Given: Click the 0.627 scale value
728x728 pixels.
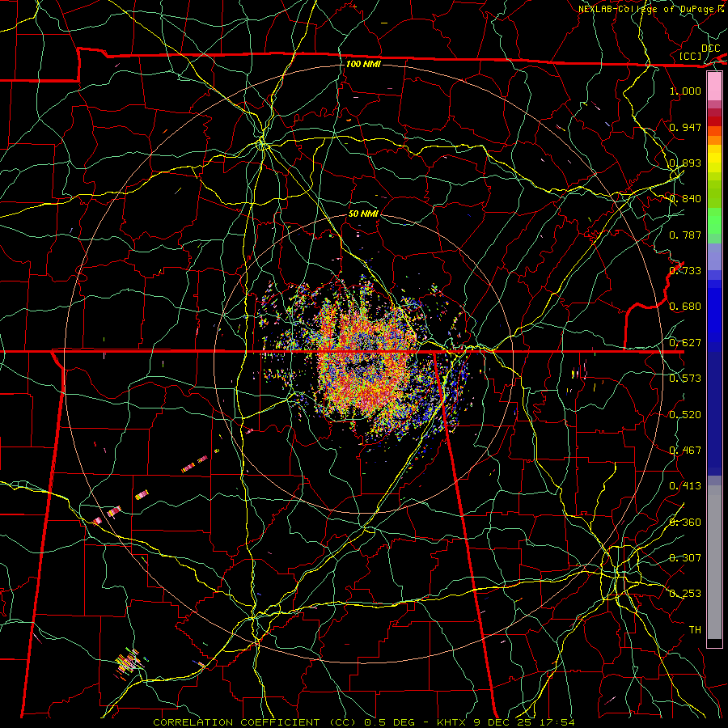Looking at the screenshot, I should (685, 343).
